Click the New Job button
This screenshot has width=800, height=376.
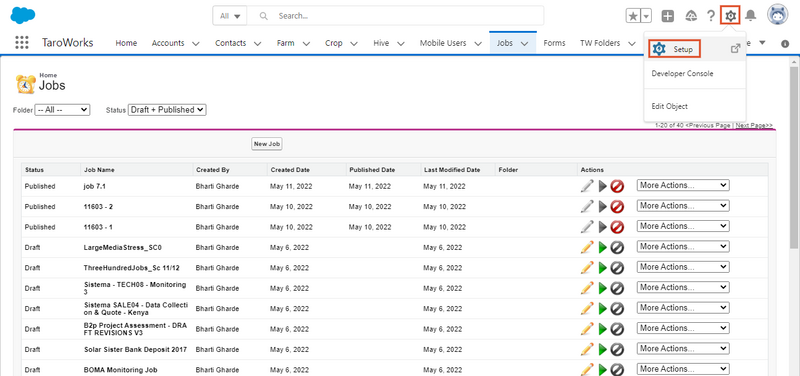267,144
